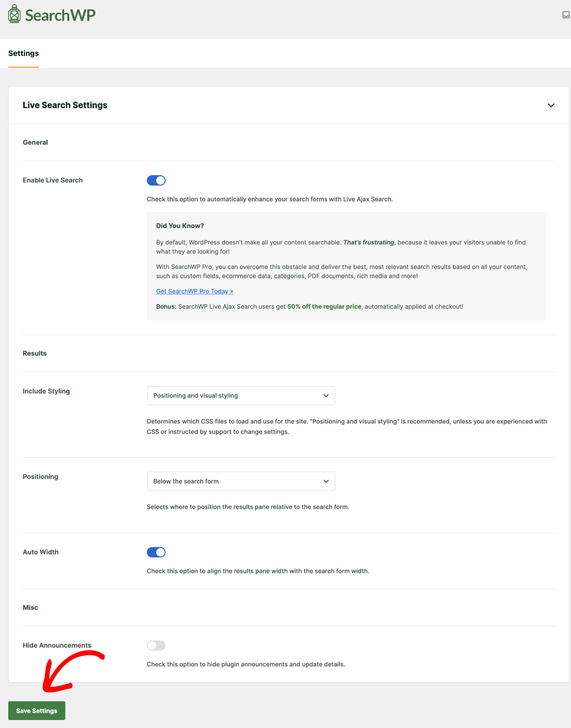Click the Include Styling label
571x728 pixels.
pos(46,391)
